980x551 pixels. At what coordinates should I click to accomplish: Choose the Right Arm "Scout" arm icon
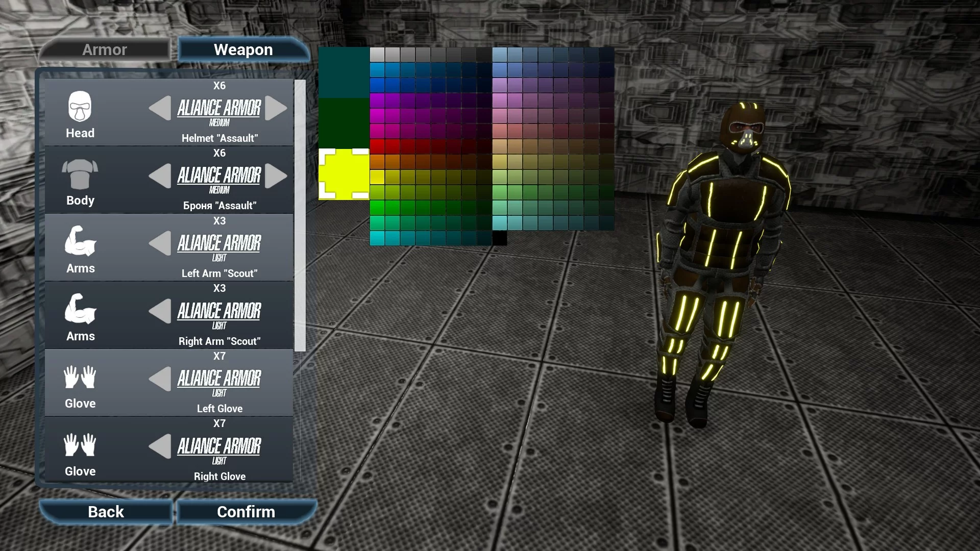(80, 309)
